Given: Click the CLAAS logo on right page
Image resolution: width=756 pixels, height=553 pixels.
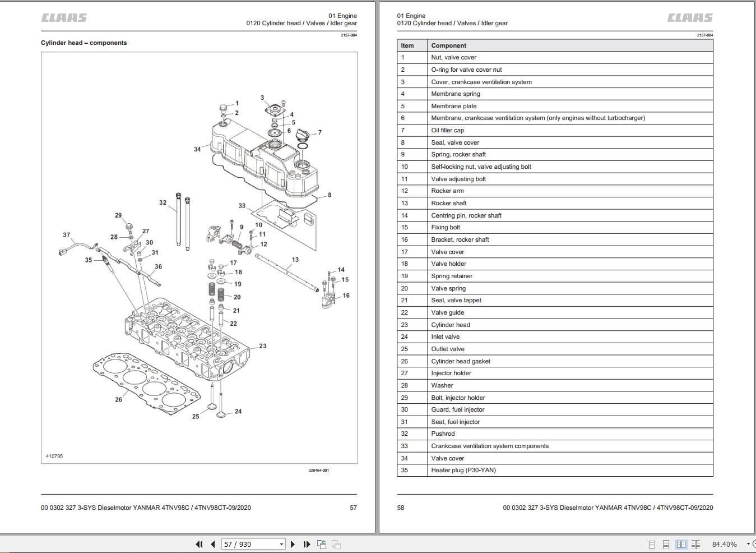Looking at the screenshot, I should click(690, 18).
